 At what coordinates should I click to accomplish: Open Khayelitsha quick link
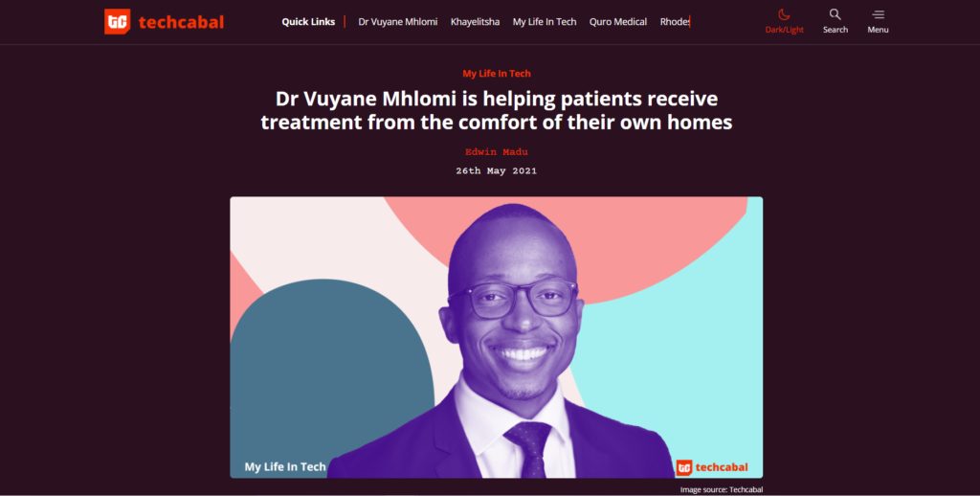[475, 22]
